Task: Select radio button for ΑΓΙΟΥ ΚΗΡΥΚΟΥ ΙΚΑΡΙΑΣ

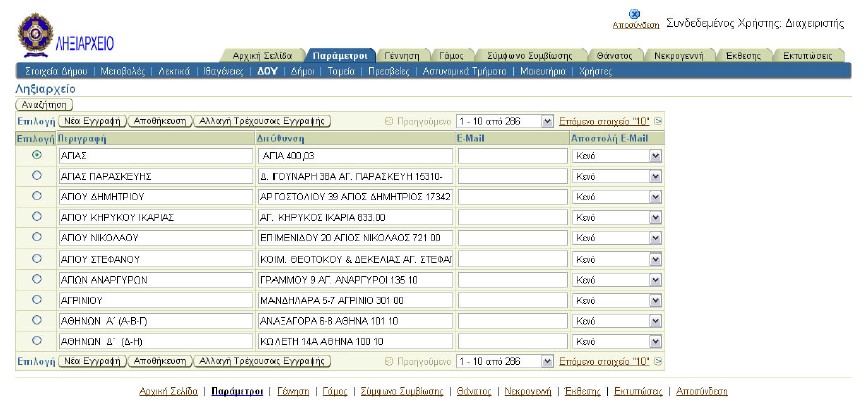Action: (x=36, y=216)
